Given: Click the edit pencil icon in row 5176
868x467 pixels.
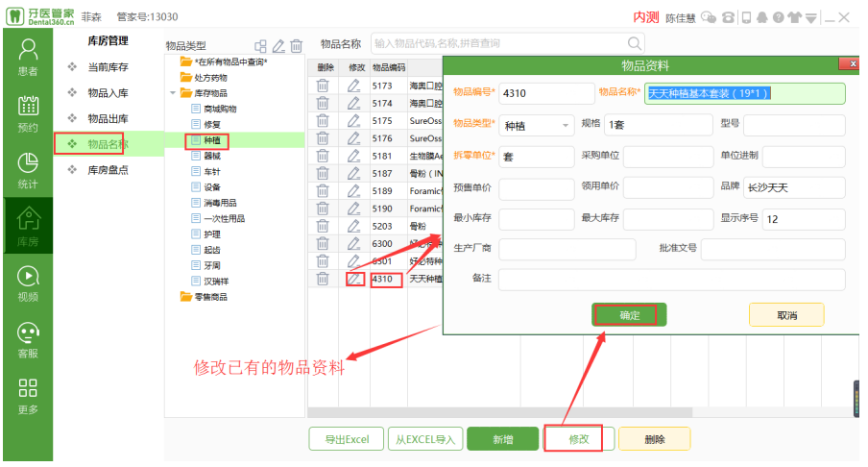Looking at the screenshot, I should [x=353, y=138].
